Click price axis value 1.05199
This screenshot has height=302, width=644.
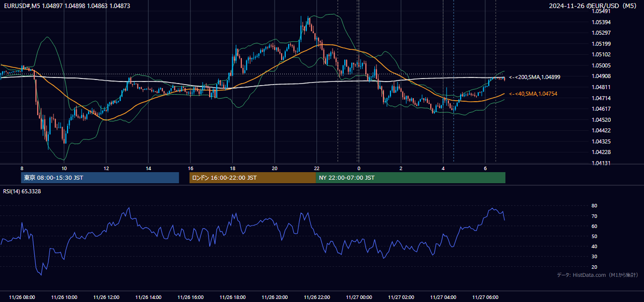coord(601,44)
